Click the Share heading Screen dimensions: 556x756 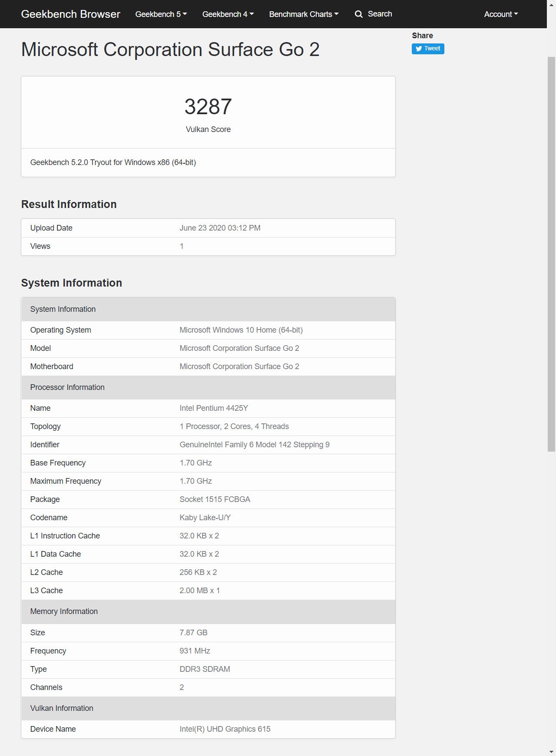(422, 36)
